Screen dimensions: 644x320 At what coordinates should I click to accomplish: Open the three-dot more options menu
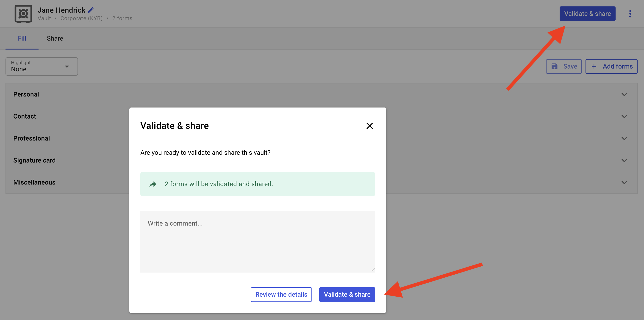pos(630,14)
